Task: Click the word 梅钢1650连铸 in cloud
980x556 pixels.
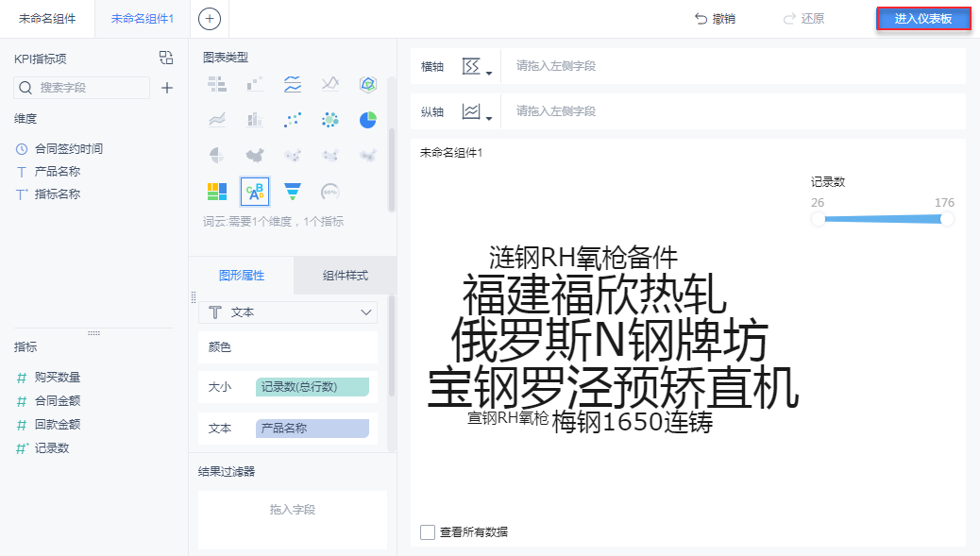Action: (x=632, y=422)
